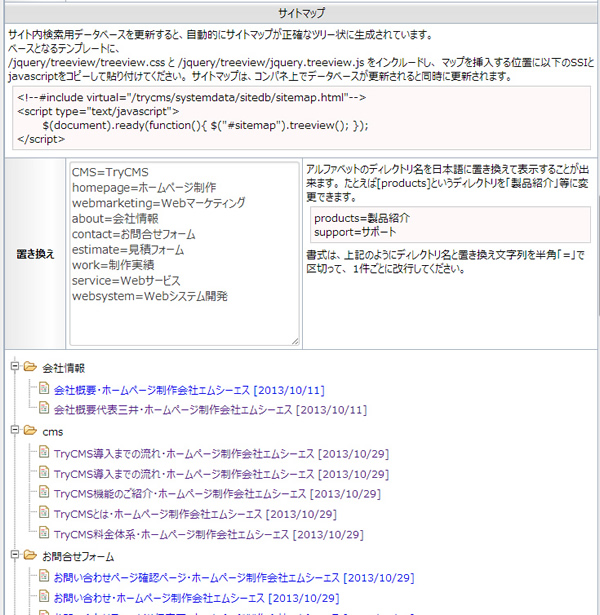Click the include virtual sitemap.html code line
This screenshot has height=615, width=600.
tap(191, 98)
